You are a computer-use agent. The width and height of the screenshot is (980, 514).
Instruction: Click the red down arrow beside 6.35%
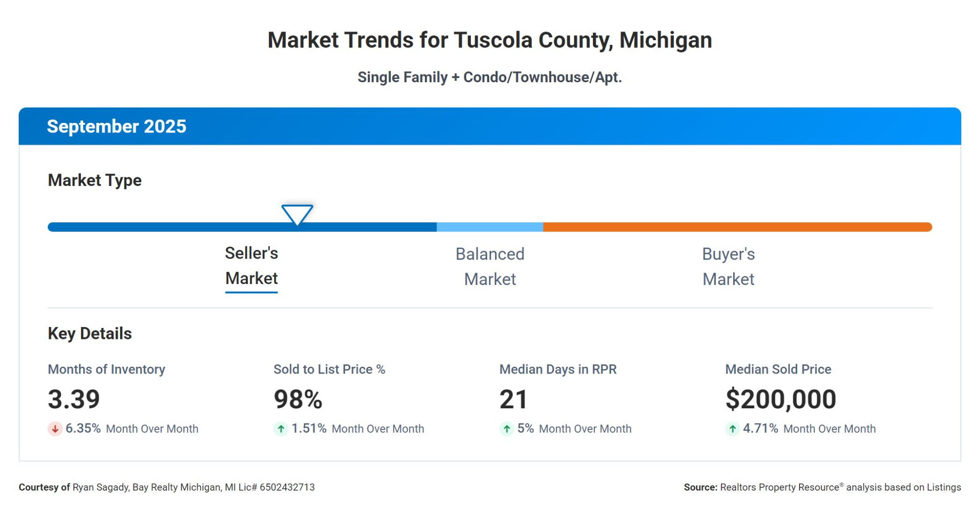[x=55, y=429]
